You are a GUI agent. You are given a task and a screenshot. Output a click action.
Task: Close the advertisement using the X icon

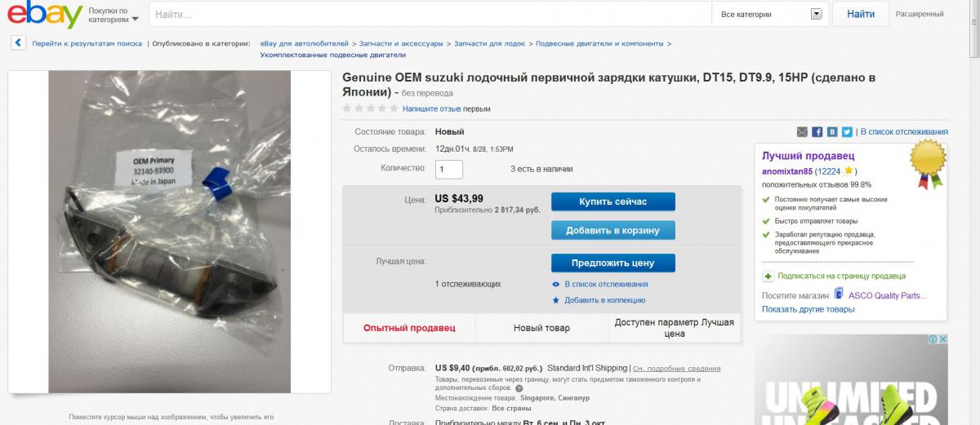coord(942,339)
